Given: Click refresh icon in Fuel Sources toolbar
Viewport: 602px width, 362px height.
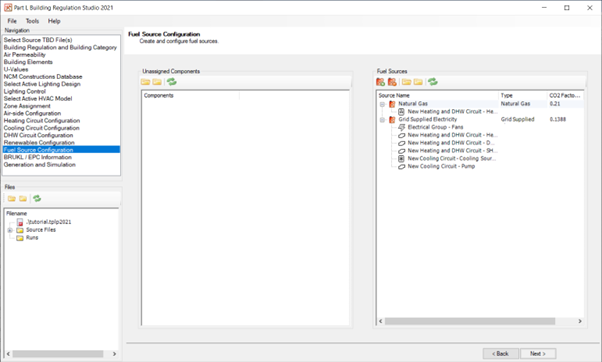Looking at the screenshot, I should point(433,82).
